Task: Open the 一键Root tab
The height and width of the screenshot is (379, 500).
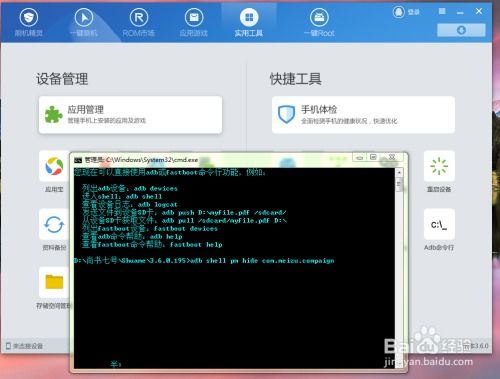Action: [x=319, y=22]
